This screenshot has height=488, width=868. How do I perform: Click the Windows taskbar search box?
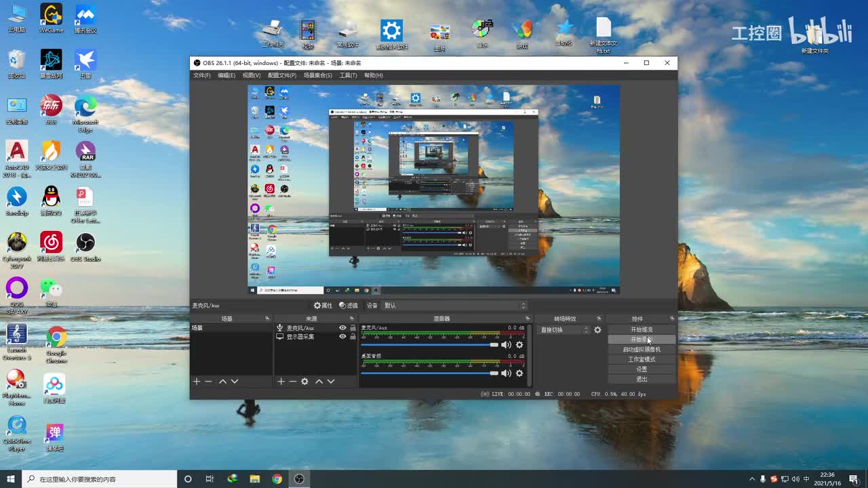(100, 479)
